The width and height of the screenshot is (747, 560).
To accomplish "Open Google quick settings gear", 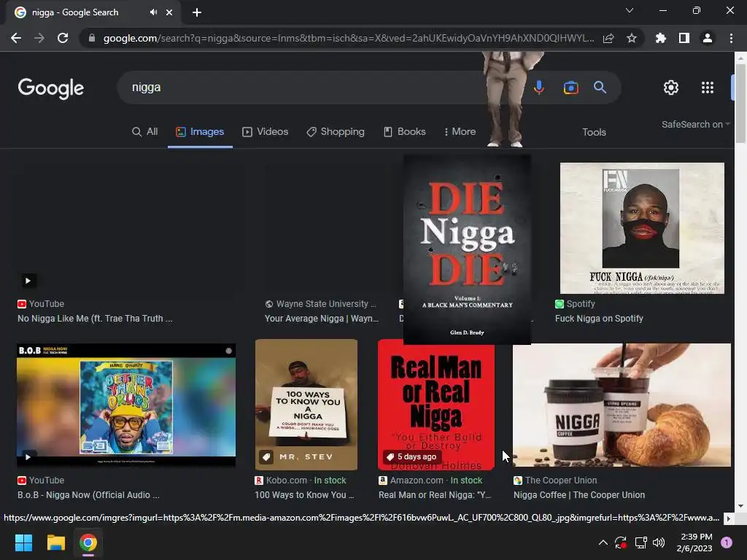I will coord(671,87).
